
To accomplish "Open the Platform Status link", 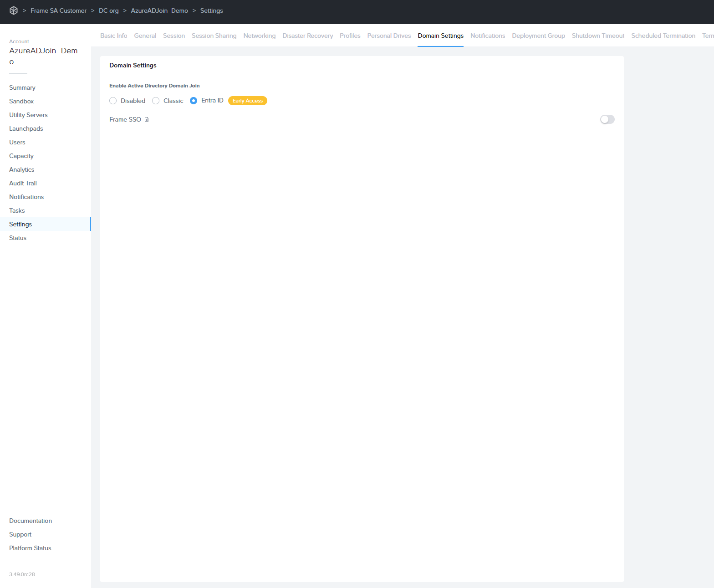I will click(x=30, y=548).
